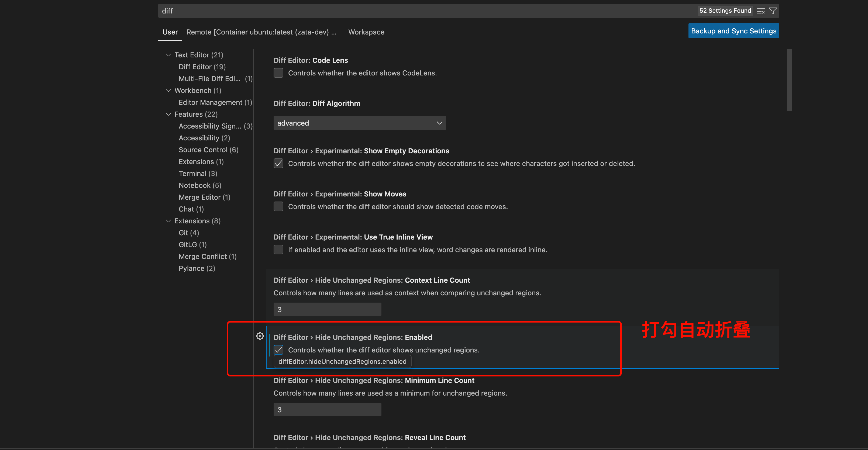Click the gear icon beside Hide Unchanged Regions

tap(260, 336)
